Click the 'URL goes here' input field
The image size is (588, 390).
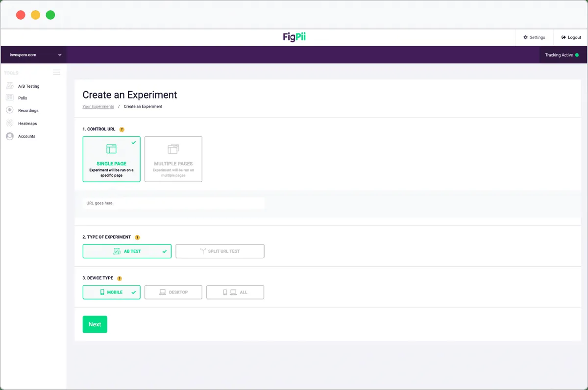(x=173, y=203)
